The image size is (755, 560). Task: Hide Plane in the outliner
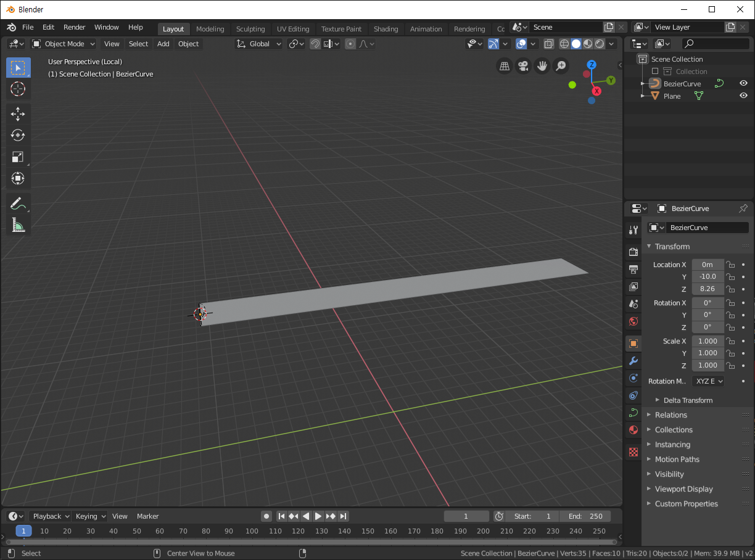(743, 96)
